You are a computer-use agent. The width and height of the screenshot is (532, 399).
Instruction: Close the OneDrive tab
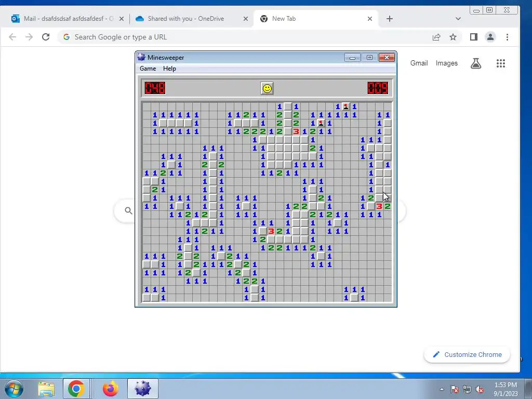tap(246, 19)
